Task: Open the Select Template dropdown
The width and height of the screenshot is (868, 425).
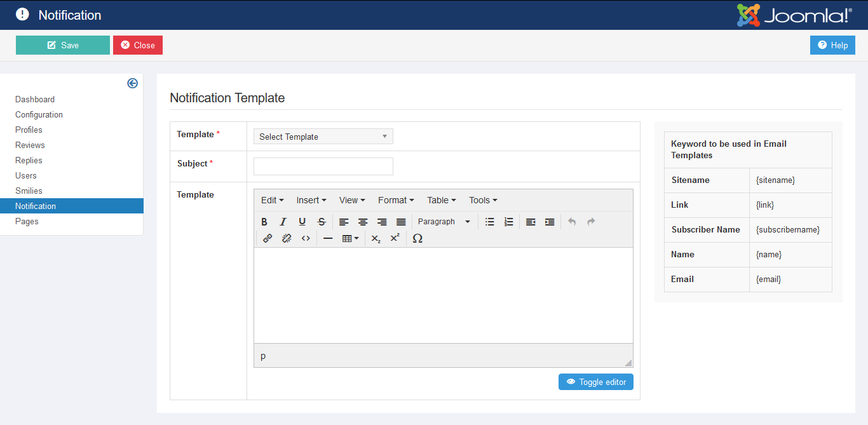Action: point(323,137)
